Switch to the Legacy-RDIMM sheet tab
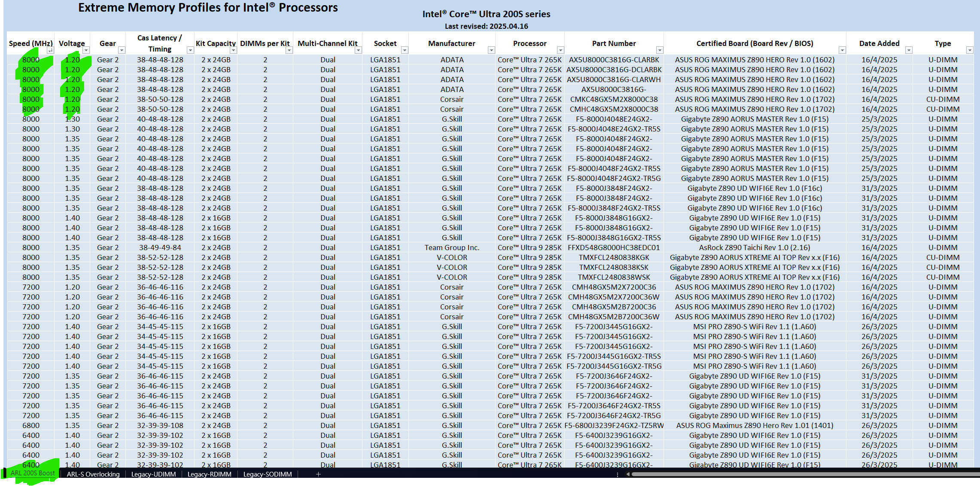 tap(209, 474)
